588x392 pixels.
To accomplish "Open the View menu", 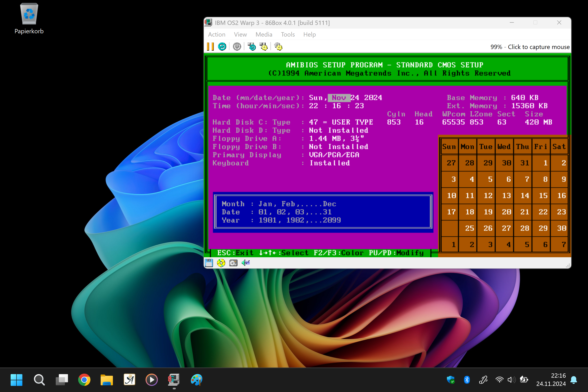I will click(240, 35).
